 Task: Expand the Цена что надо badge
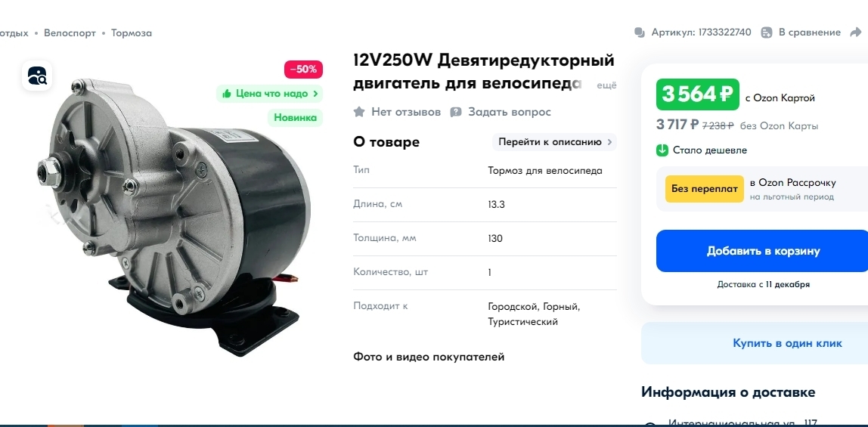pyautogui.click(x=269, y=94)
